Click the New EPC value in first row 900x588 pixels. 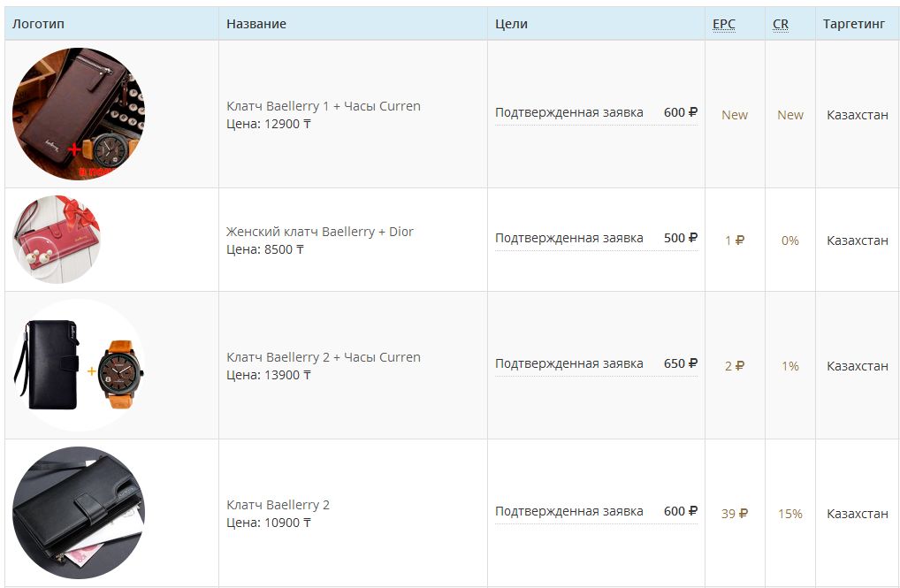tap(734, 115)
